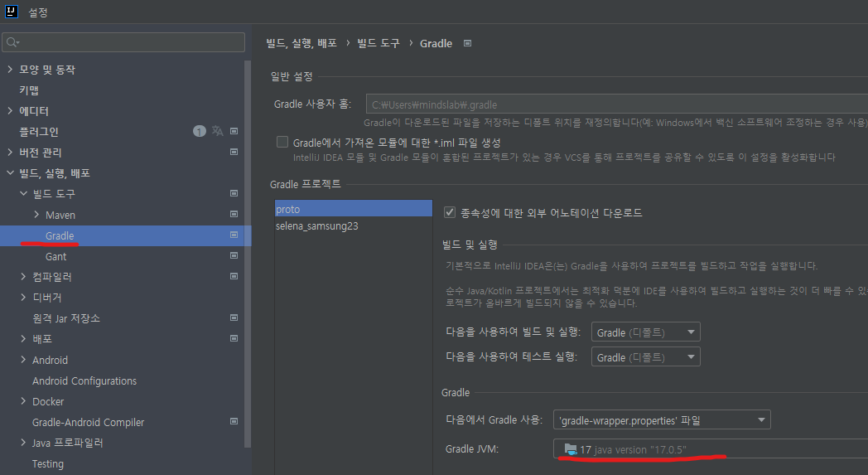
Task: Click the project-level icon on Maven row
Action: 234,214
